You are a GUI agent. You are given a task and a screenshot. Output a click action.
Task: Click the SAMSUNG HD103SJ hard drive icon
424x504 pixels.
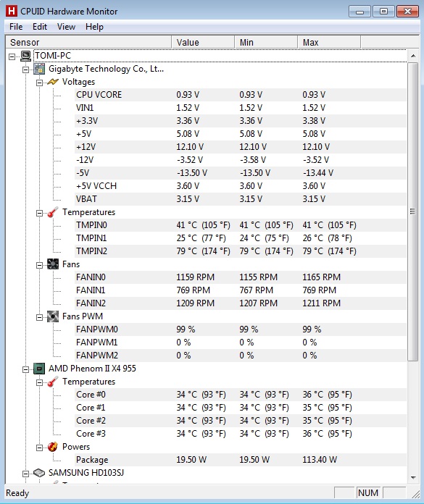tap(39, 473)
